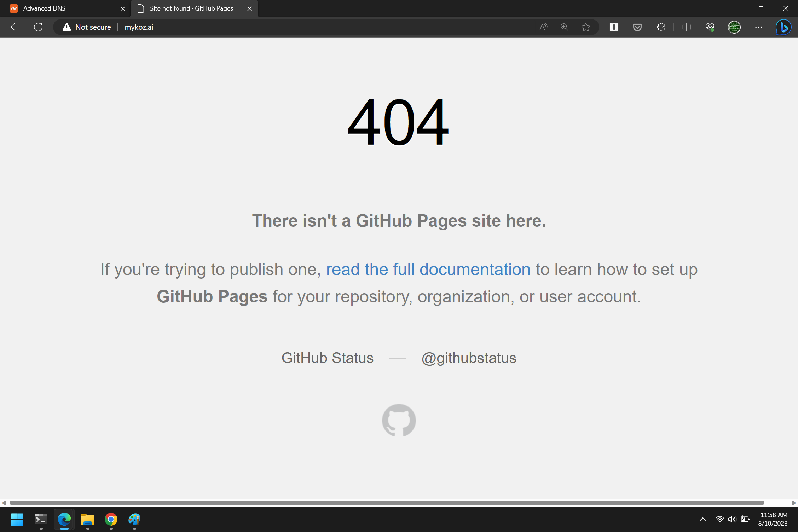Switch to the Advanced DNS tab

[65, 8]
